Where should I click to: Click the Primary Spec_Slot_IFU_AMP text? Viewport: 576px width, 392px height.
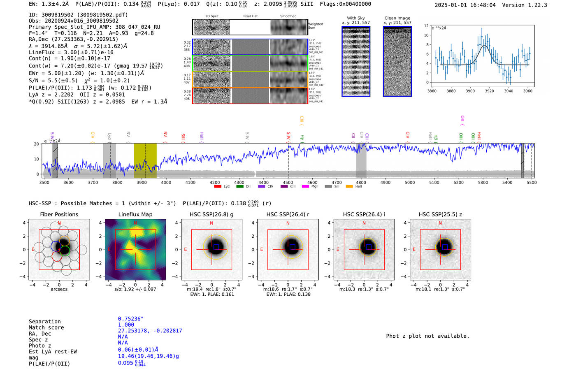[x=95, y=27]
